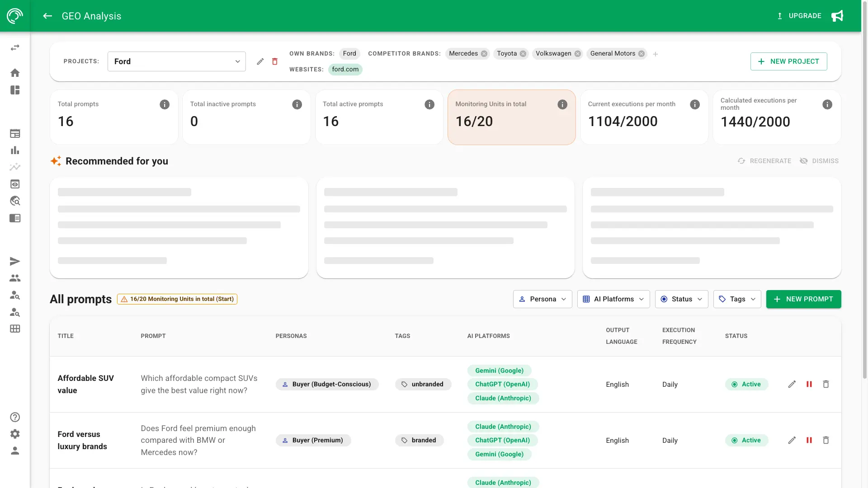Edit the Ford versus luxury brands prompt
Viewport: 868px width, 488px height.
[x=792, y=440]
